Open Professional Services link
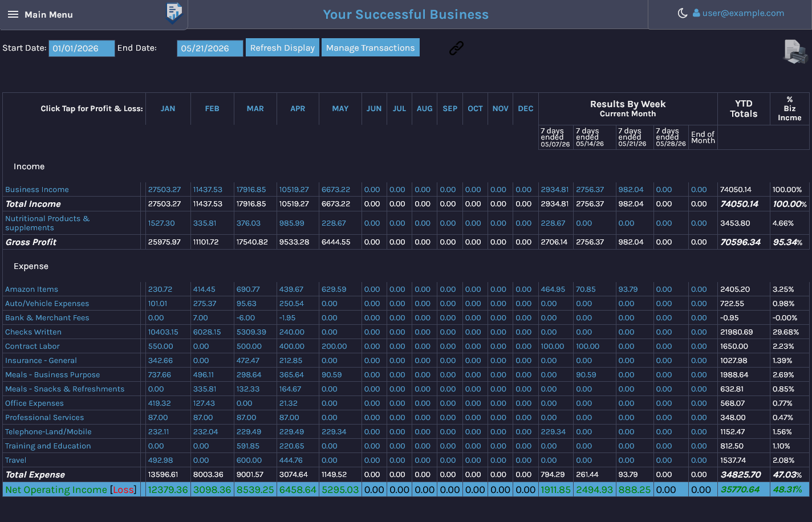812x522 pixels. pos(44,418)
